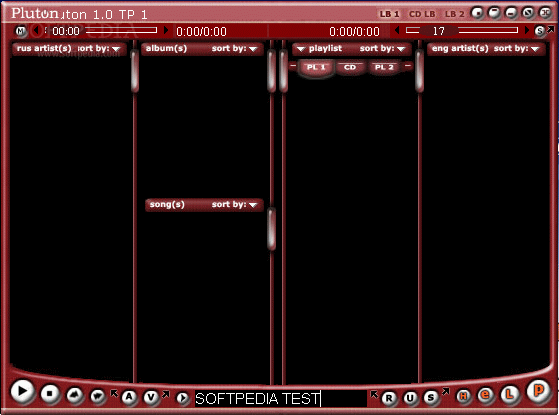This screenshot has width=559, height=415.
Task: Click the volume slider showing 17
Action: [462, 30]
